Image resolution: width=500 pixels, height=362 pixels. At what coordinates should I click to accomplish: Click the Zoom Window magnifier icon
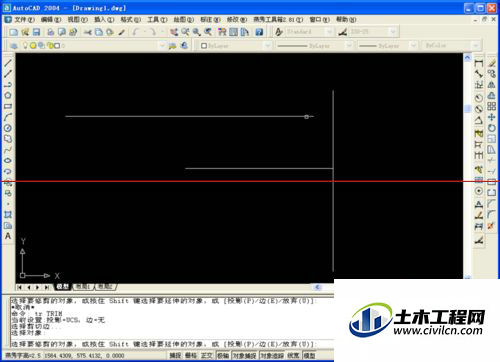pos(197,32)
